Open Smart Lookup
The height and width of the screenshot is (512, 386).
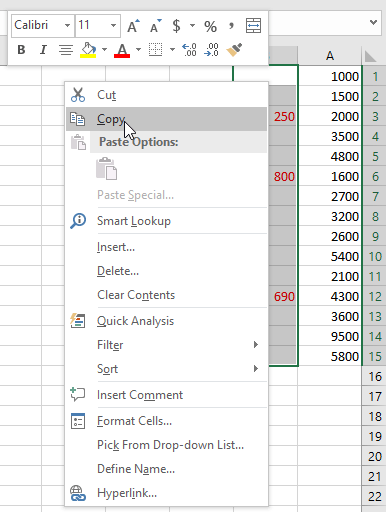click(167, 221)
